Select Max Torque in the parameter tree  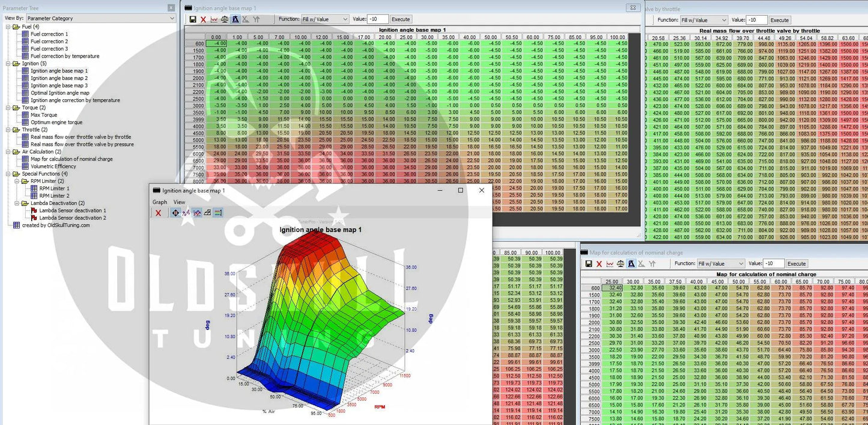tap(44, 115)
